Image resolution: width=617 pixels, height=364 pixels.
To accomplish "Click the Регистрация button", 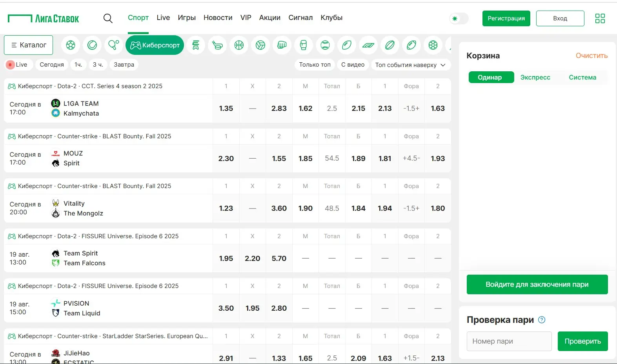I will coord(506,18).
